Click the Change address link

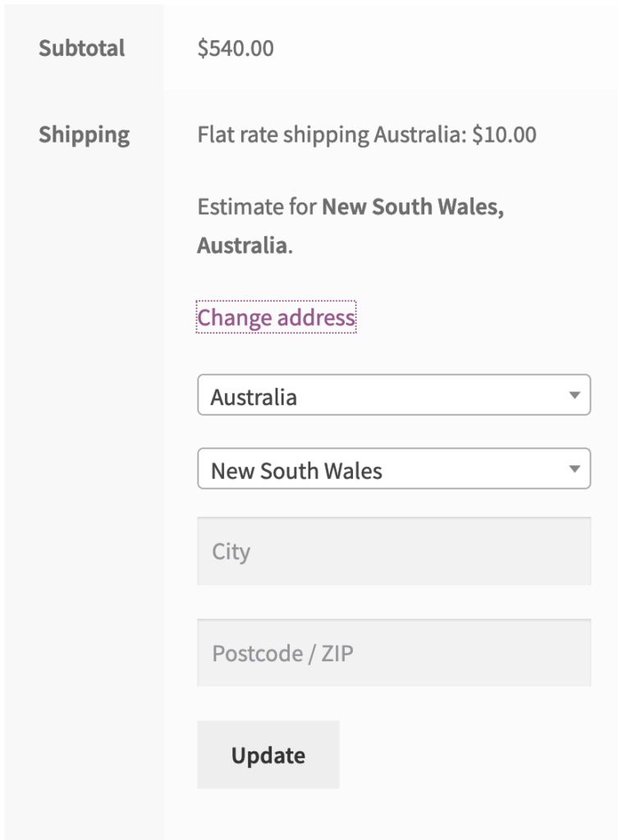point(276,317)
